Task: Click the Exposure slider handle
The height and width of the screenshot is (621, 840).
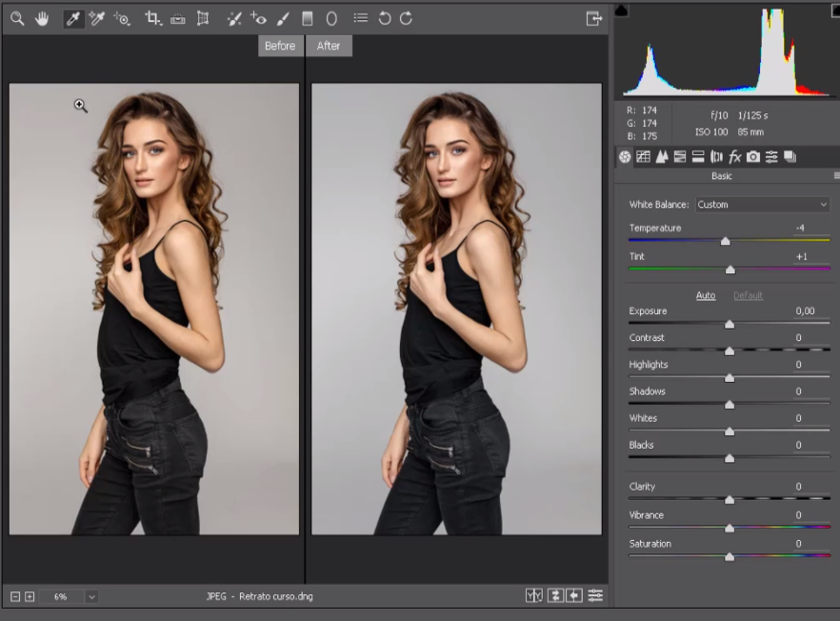Action: coord(730,324)
